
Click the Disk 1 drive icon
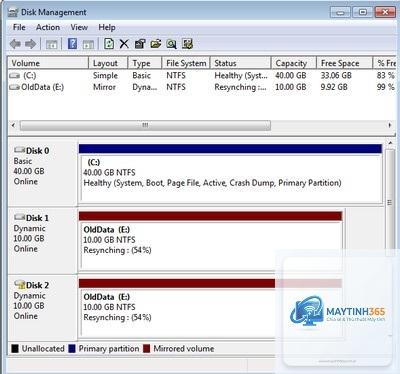pos(20,217)
